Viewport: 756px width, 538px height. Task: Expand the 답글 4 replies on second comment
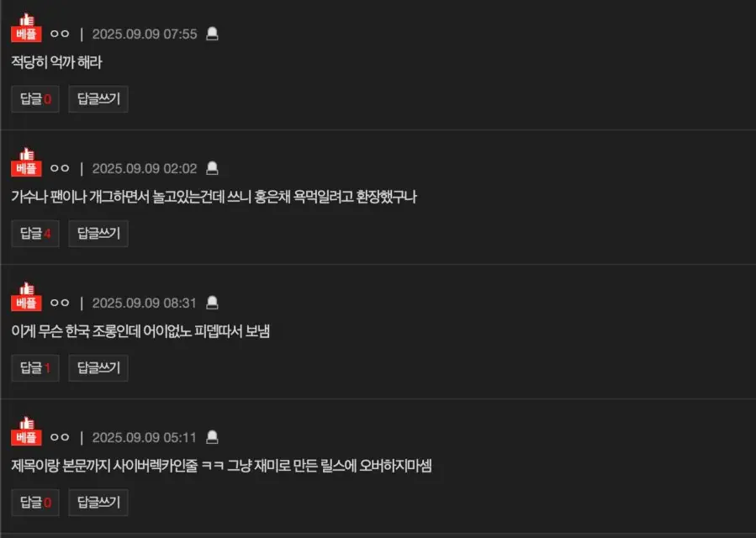[35, 234]
